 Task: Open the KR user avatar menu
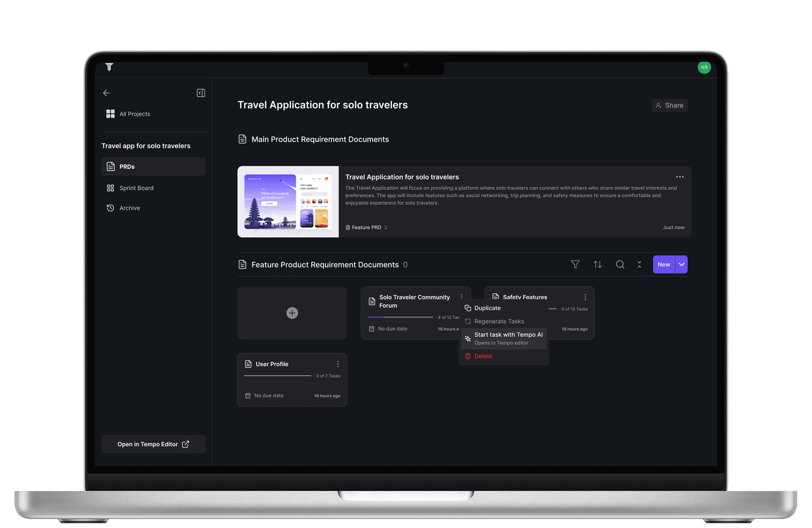pyautogui.click(x=704, y=68)
